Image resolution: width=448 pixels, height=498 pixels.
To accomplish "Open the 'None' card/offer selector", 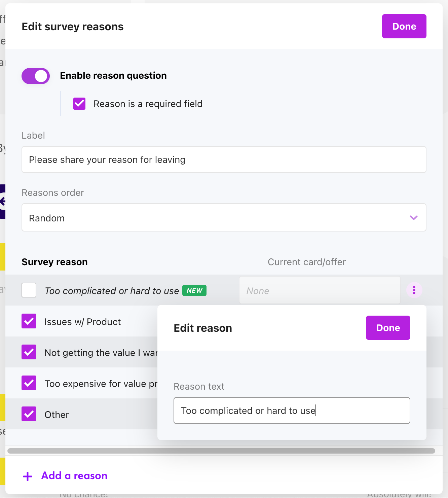I will tap(319, 290).
